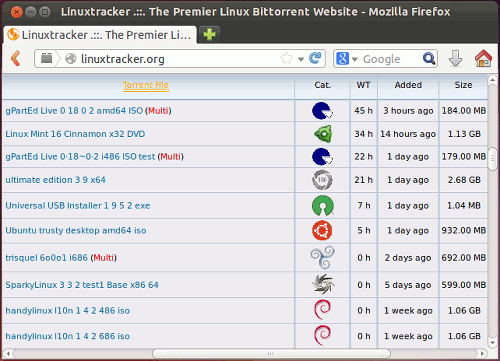Maximize the Firefox window
The image size is (500, 361).
point(45,12)
